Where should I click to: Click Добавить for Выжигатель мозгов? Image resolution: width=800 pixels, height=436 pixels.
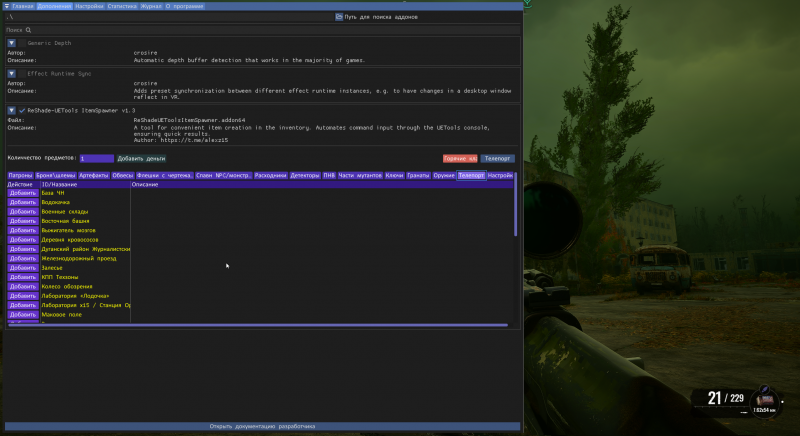pos(23,230)
